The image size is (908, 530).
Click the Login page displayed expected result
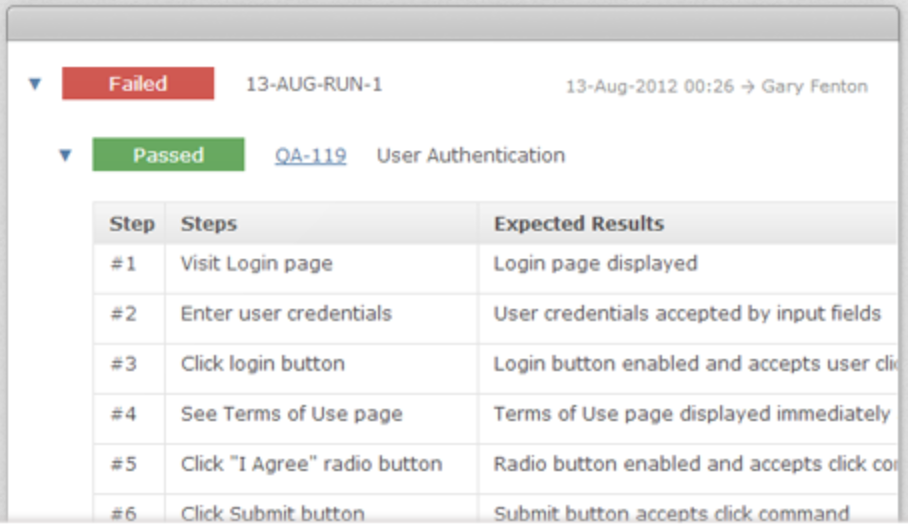point(595,264)
